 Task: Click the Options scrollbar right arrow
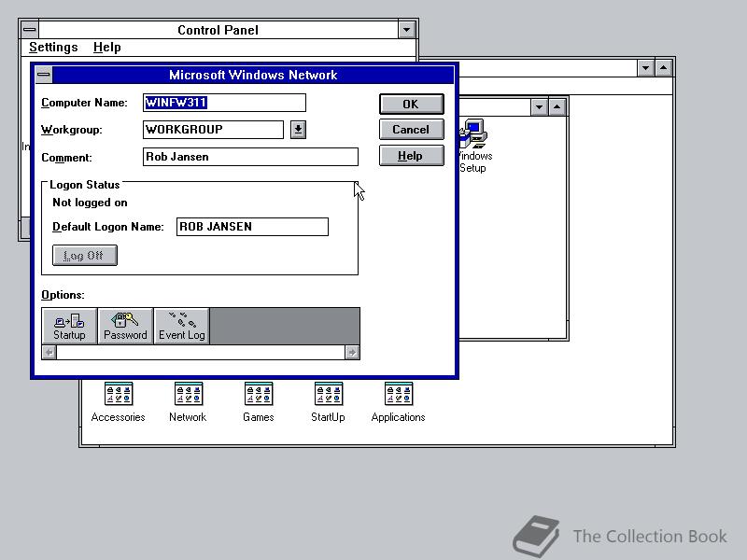pyautogui.click(x=352, y=353)
